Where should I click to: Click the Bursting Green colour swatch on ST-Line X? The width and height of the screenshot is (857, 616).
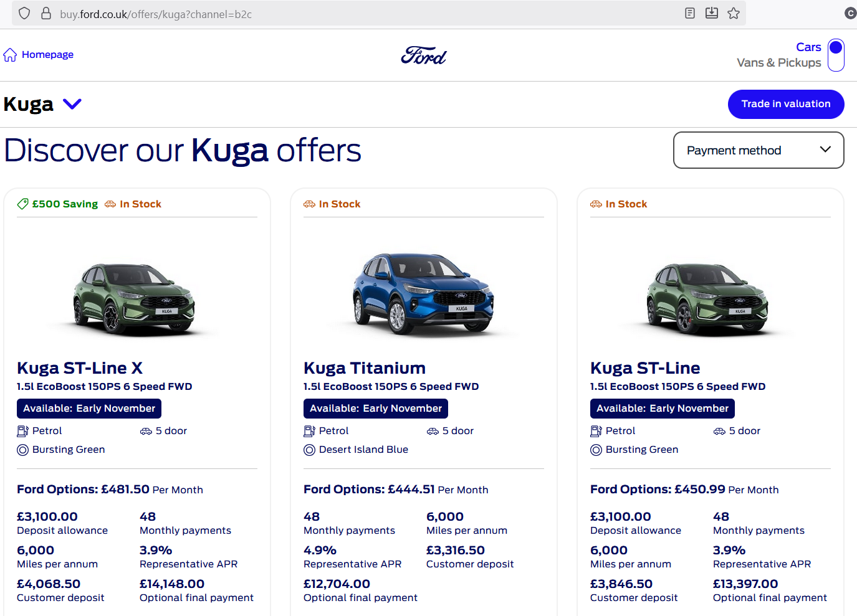point(23,450)
